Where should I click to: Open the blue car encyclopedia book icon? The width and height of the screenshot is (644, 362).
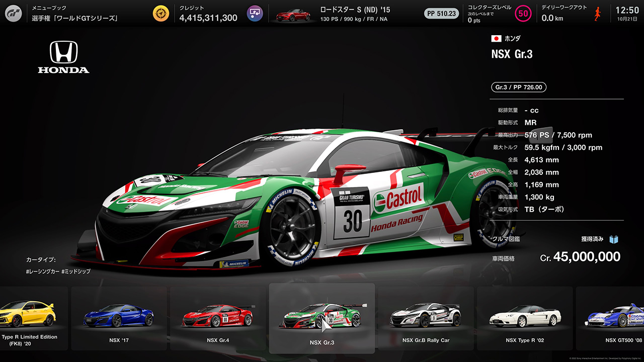(613, 239)
